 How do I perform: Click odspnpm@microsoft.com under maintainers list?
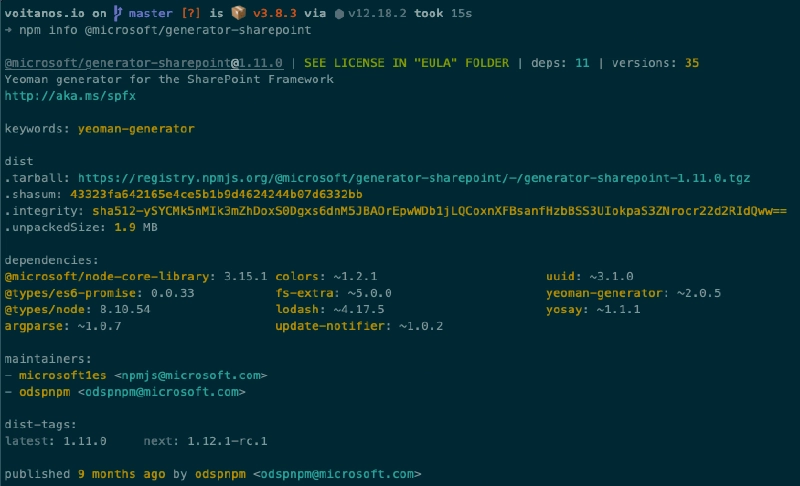(162, 392)
